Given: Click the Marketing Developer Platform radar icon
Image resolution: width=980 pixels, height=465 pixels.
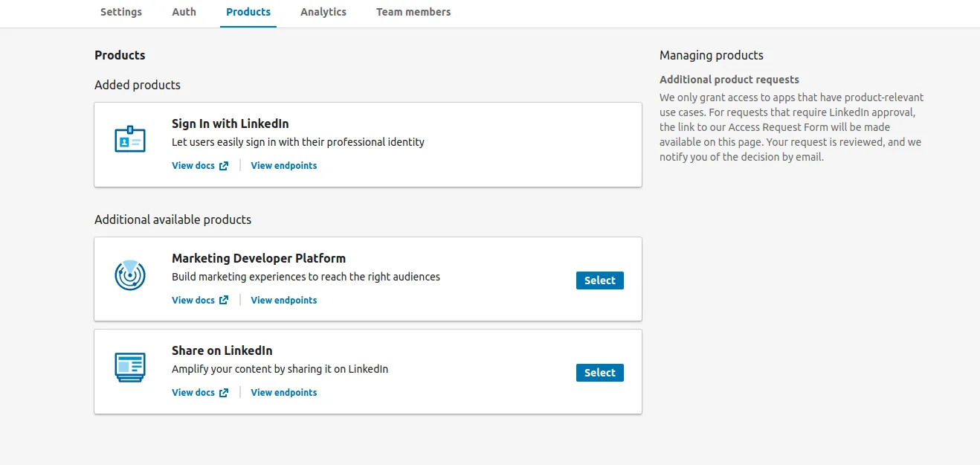Looking at the screenshot, I should tap(130, 275).
